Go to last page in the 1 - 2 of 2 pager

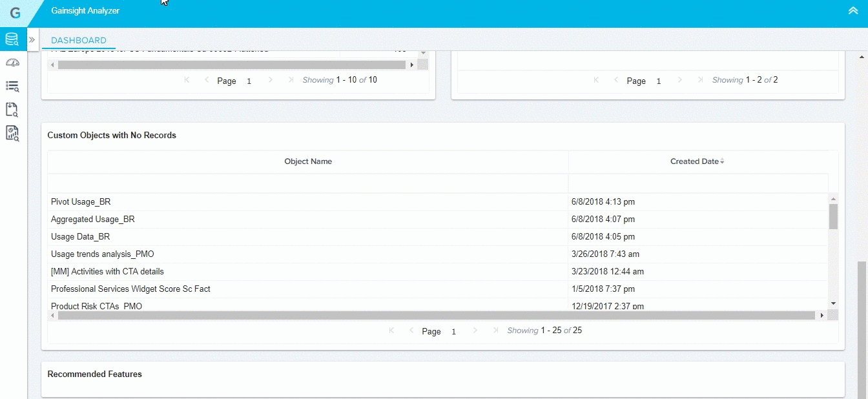pyautogui.click(x=700, y=80)
